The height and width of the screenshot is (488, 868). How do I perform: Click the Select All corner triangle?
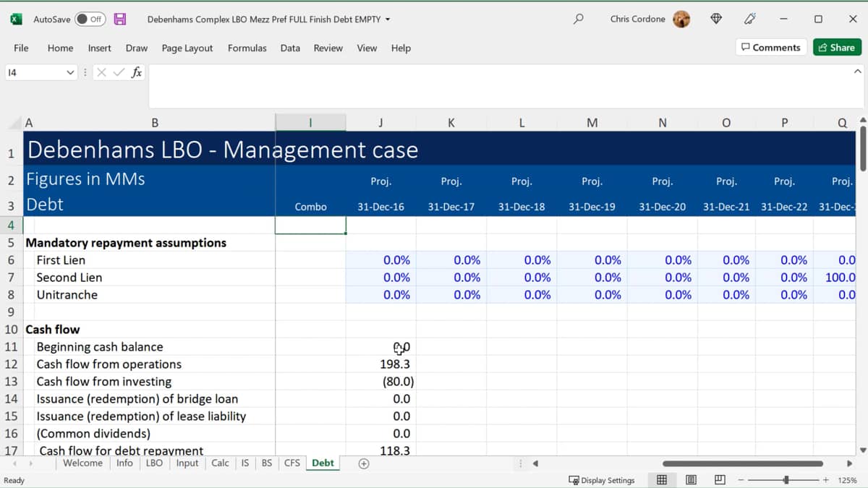click(14, 123)
